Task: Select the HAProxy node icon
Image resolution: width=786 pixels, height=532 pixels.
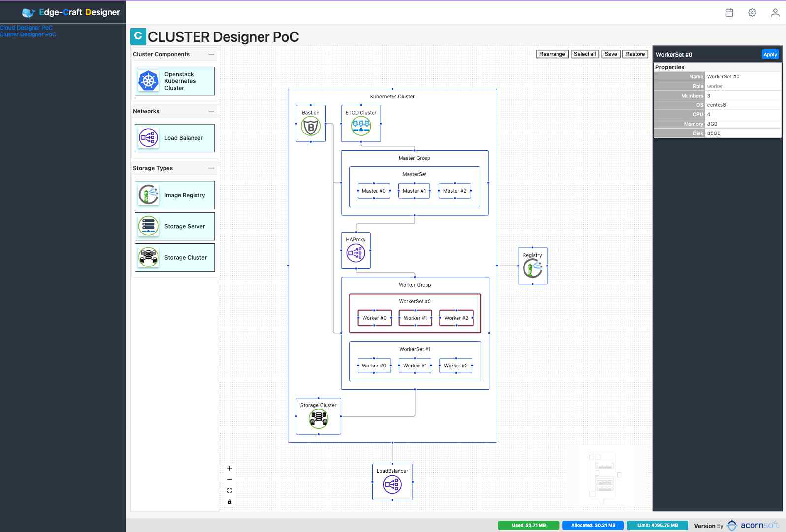Action: pos(356,253)
